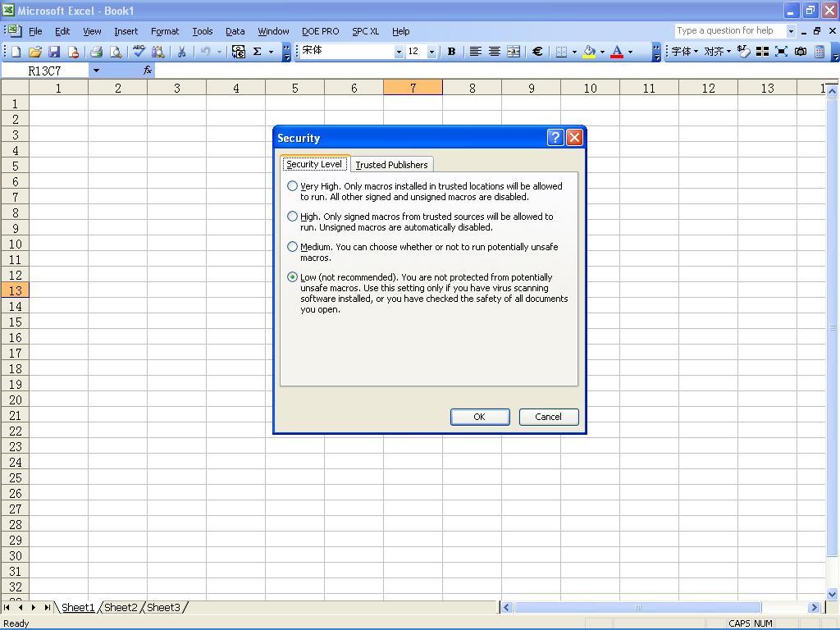Run the ABC spelling check

point(139,52)
